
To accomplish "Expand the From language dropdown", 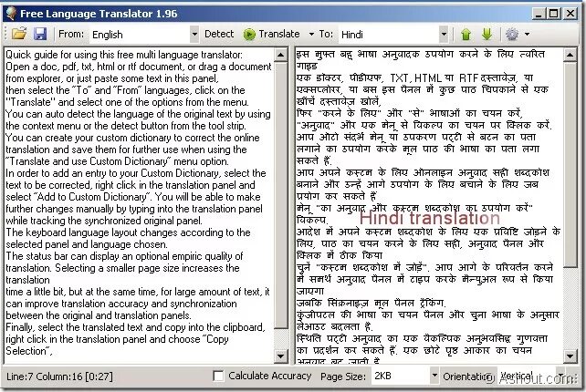I will (x=194, y=35).
